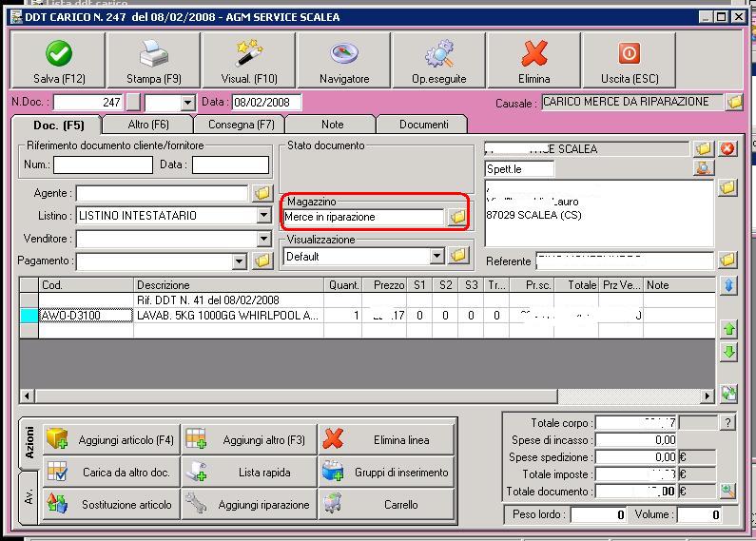Click the Descrizione column header
The height and width of the screenshot is (541, 756).
(228, 285)
